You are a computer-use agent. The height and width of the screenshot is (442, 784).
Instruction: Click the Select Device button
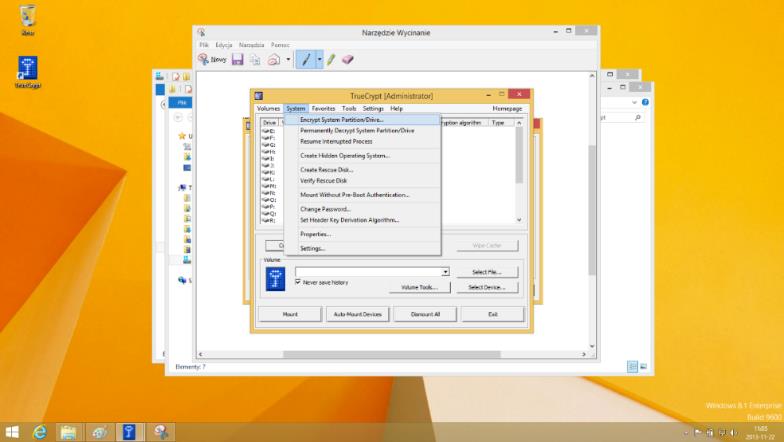coord(487,288)
